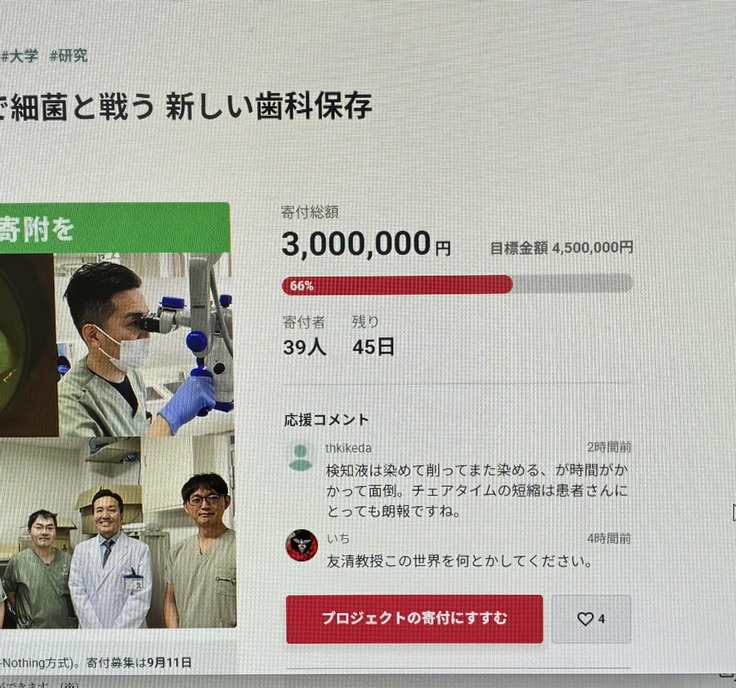
Task: Click the 39人 donor count
Action: tap(305, 347)
